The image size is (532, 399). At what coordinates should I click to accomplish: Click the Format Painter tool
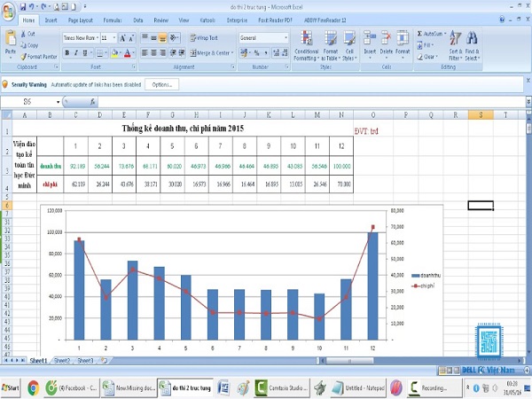[40, 56]
